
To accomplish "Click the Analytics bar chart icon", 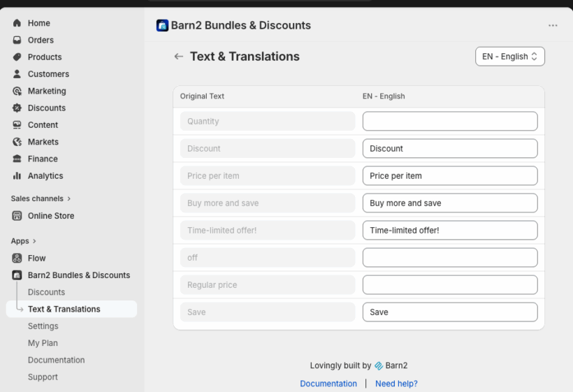I will [17, 176].
